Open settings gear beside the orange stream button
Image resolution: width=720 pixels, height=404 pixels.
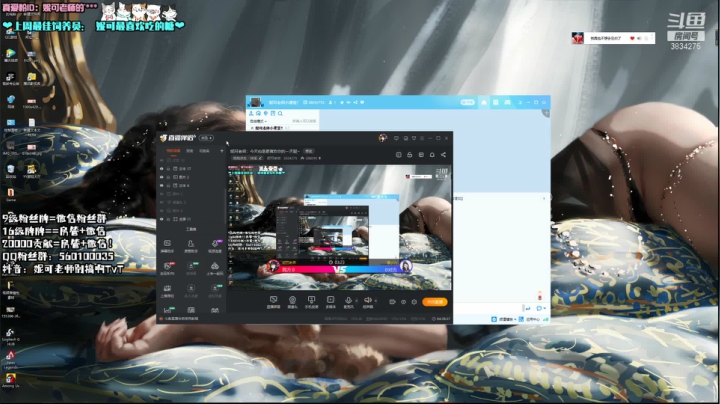[414, 302]
